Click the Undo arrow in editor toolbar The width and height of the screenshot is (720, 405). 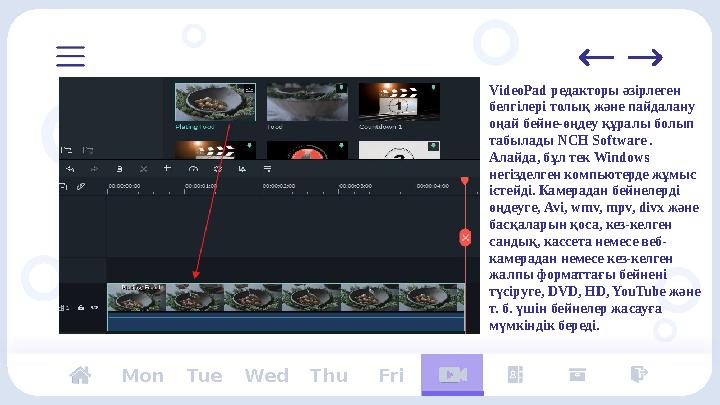(x=70, y=169)
